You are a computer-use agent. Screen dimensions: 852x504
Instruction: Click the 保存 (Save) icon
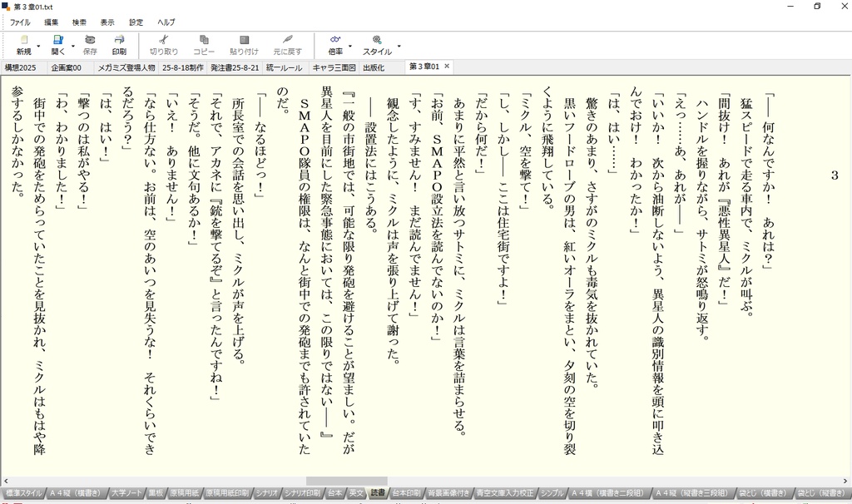click(90, 40)
